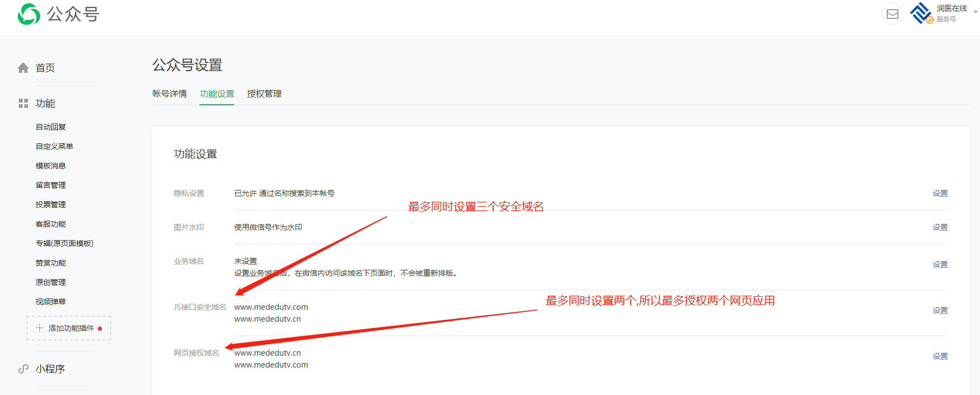The height and width of the screenshot is (395, 980).
Task: Open 客服功能 in the sidebar
Action: [51, 224]
